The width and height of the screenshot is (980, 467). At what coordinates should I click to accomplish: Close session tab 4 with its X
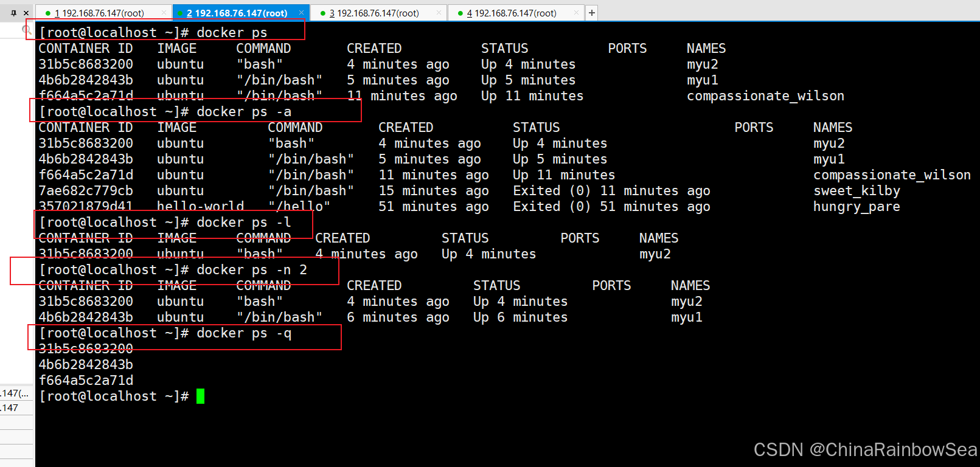576,13
